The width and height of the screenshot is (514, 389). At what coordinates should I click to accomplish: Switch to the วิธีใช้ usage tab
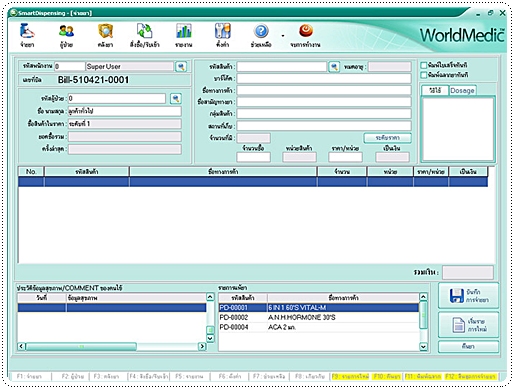tap(435, 91)
